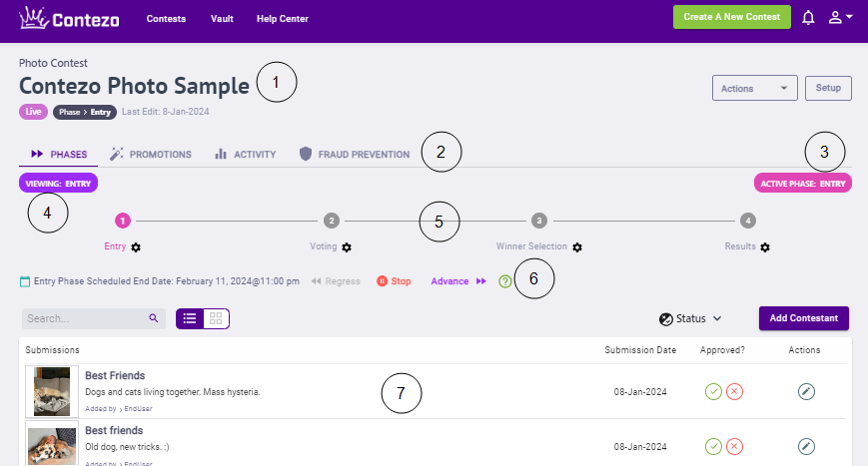The width and height of the screenshot is (868, 466).
Task: Open the 'Old dog, new tricks' thumbnail
Action: (52, 445)
